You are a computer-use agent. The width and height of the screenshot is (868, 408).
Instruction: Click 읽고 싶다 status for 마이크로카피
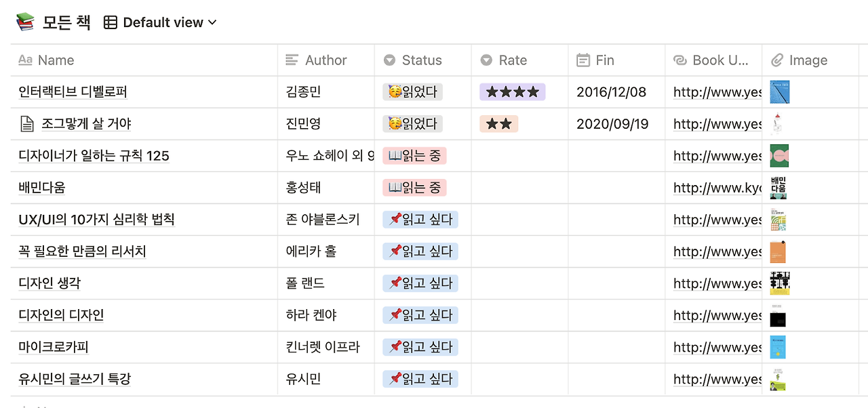pos(420,347)
